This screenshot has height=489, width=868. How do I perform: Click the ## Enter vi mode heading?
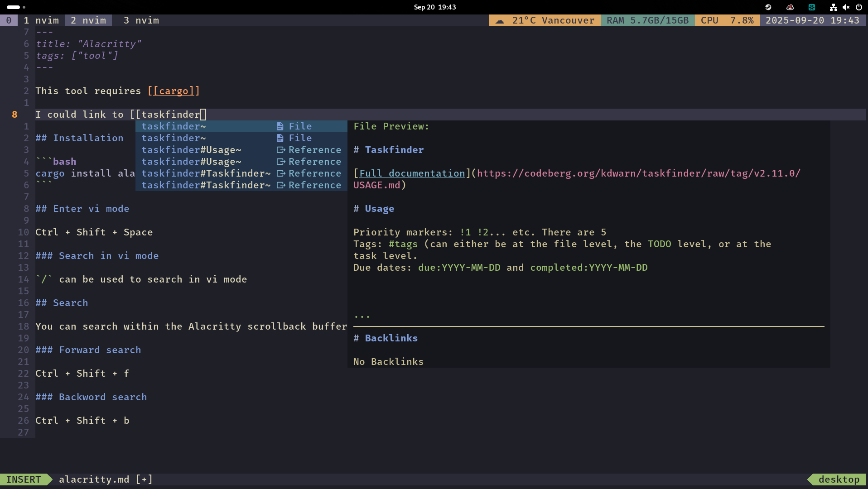[82, 209]
